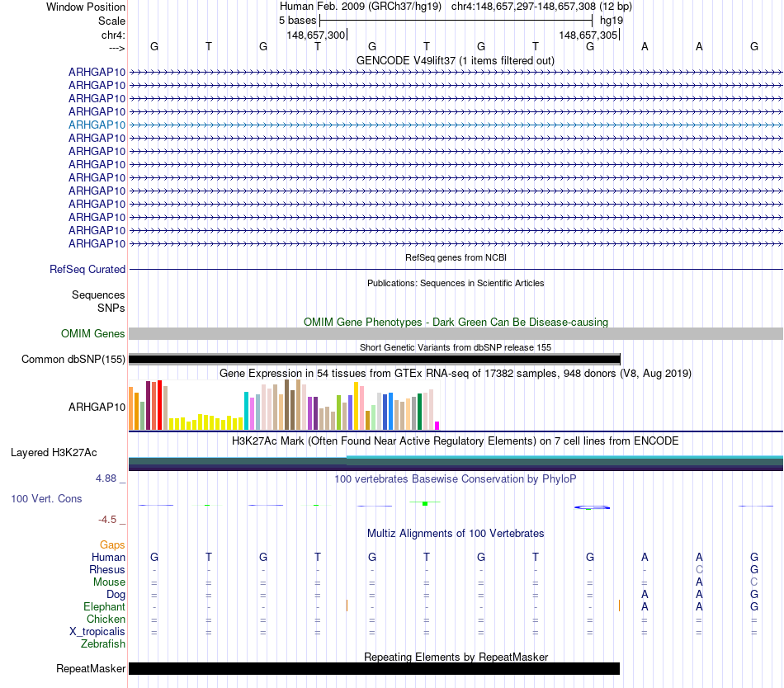Click the 'G' base in Dog row
Screen dimensions: 784x688
click(x=754, y=595)
